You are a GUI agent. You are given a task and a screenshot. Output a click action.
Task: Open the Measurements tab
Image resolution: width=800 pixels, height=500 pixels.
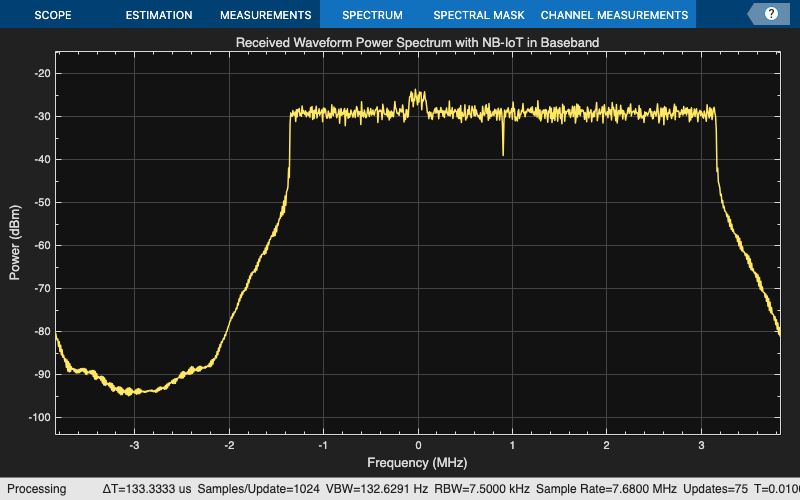(x=265, y=15)
